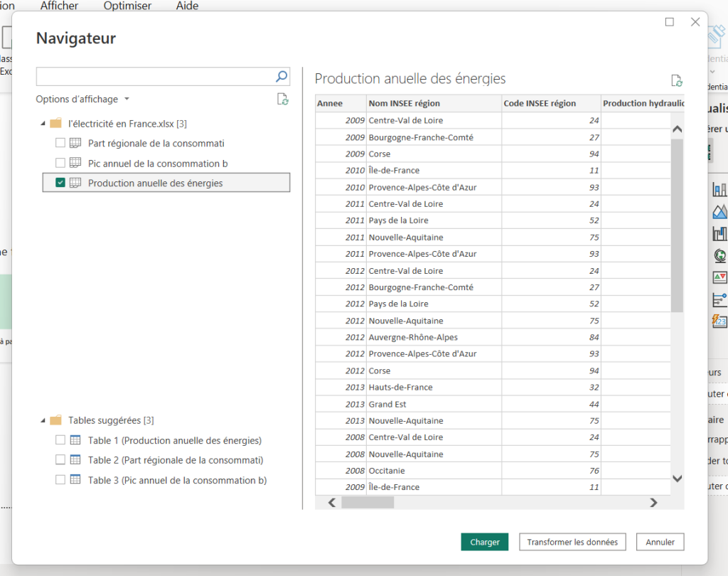
Task: Click the code 76 cell
Action: point(551,471)
